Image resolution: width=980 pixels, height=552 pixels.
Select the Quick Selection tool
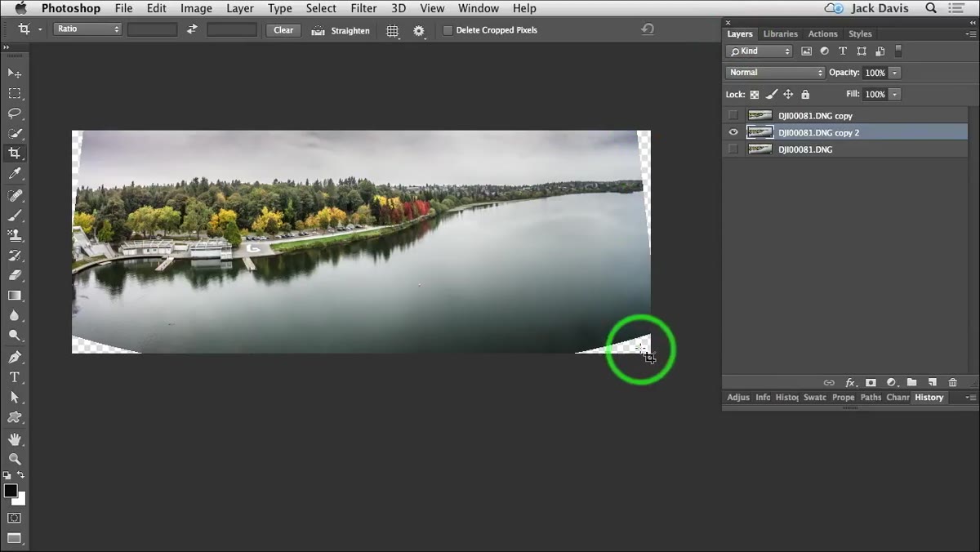tap(14, 133)
